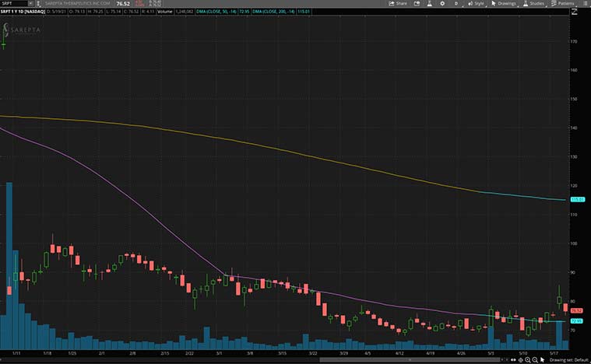The image size is (591, 364).
Task: Click the zoom in magnifier icon
Action: tap(528, 360)
